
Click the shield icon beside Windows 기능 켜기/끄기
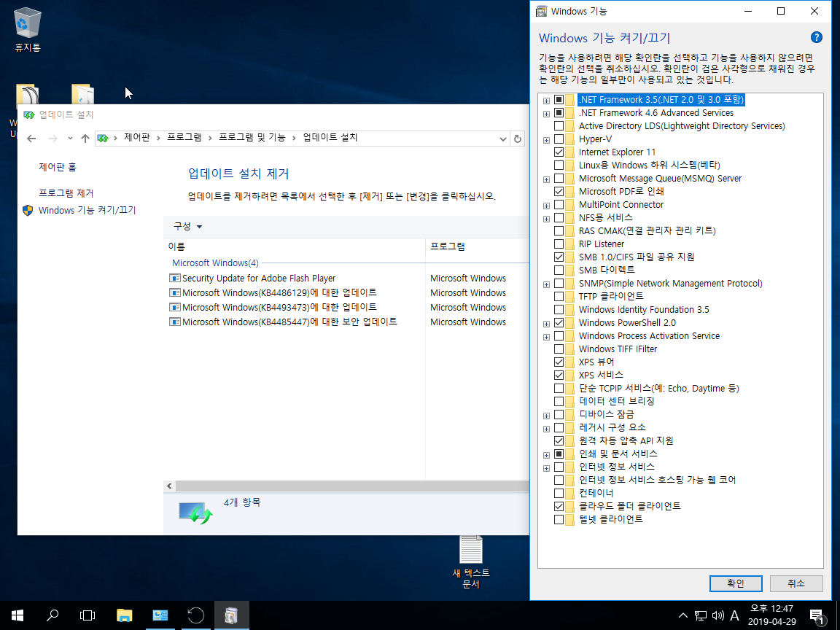pos(28,211)
